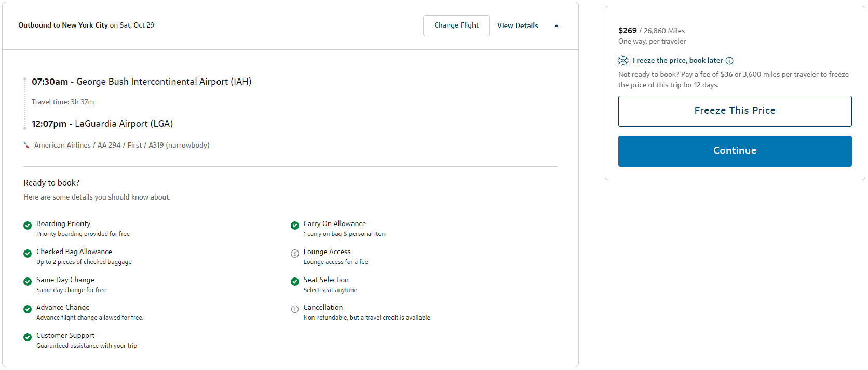
Task: Continue to booking with the blue button
Action: (735, 151)
